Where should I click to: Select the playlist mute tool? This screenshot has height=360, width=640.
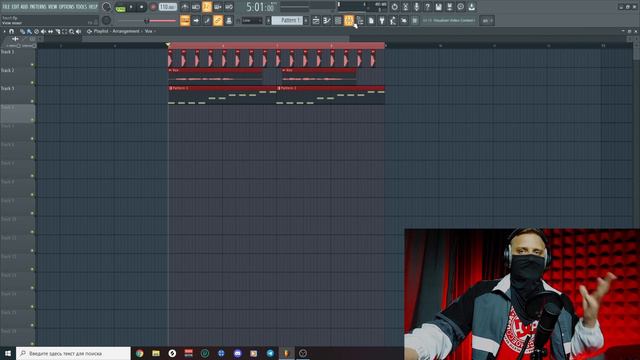tap(43, 31)
